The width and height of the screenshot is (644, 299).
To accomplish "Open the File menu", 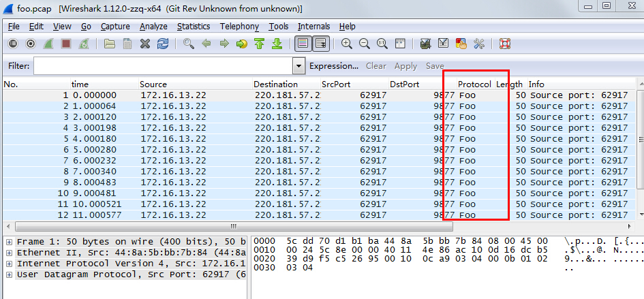I will 14,27.
